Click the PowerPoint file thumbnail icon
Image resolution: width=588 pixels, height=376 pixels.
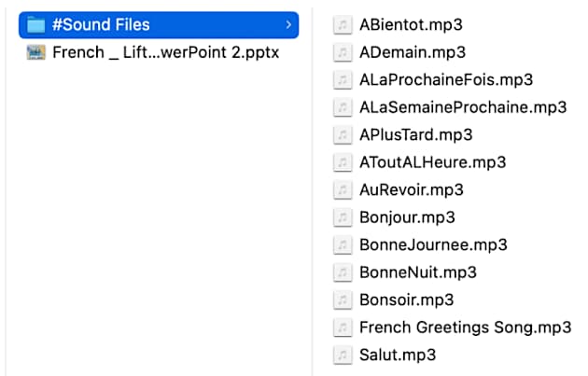[36, 52]
